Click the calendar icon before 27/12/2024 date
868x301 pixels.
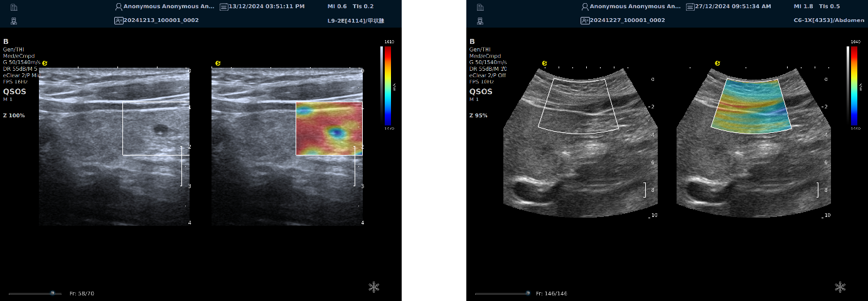(x=690, y=6)
